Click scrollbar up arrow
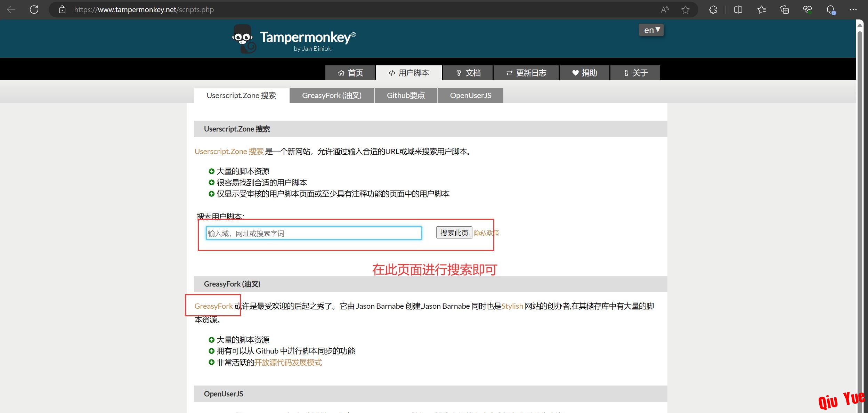The image size is (868, 413). coord(860,25)
